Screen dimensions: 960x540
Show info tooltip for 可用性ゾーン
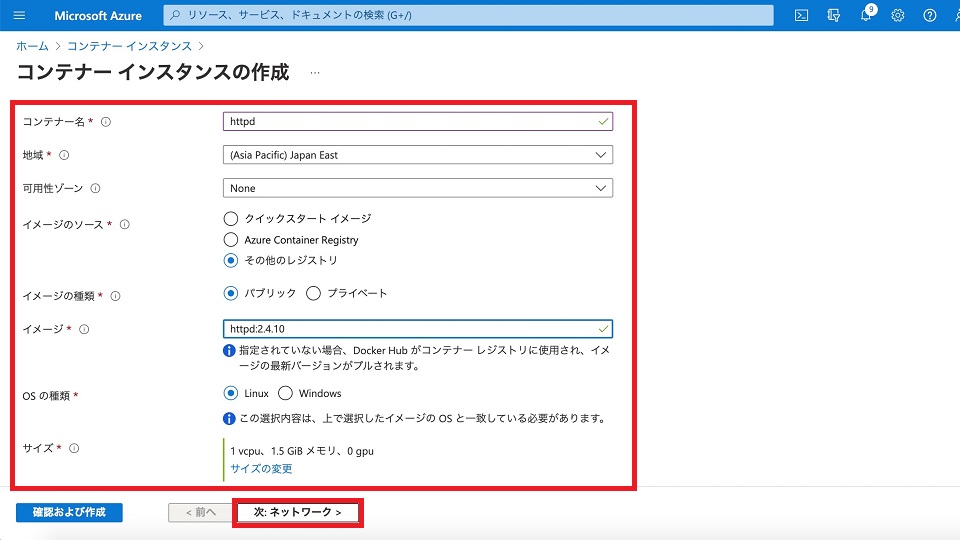[96, 188]
